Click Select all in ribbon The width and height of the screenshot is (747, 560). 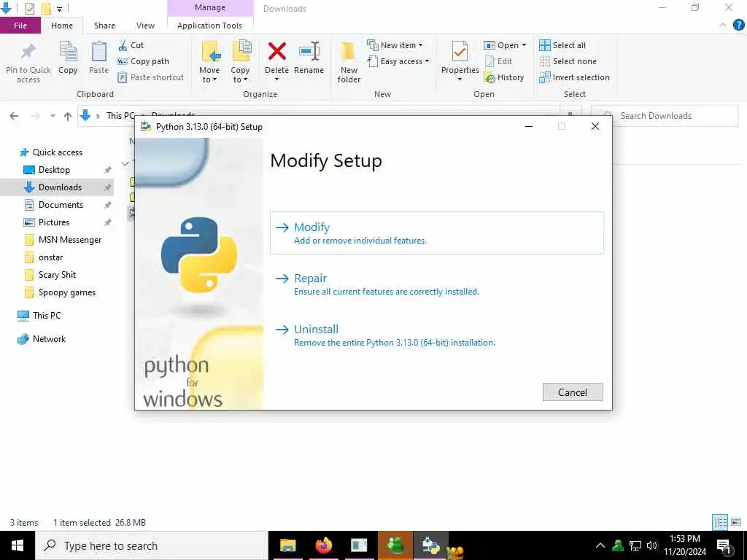[562, 45]
